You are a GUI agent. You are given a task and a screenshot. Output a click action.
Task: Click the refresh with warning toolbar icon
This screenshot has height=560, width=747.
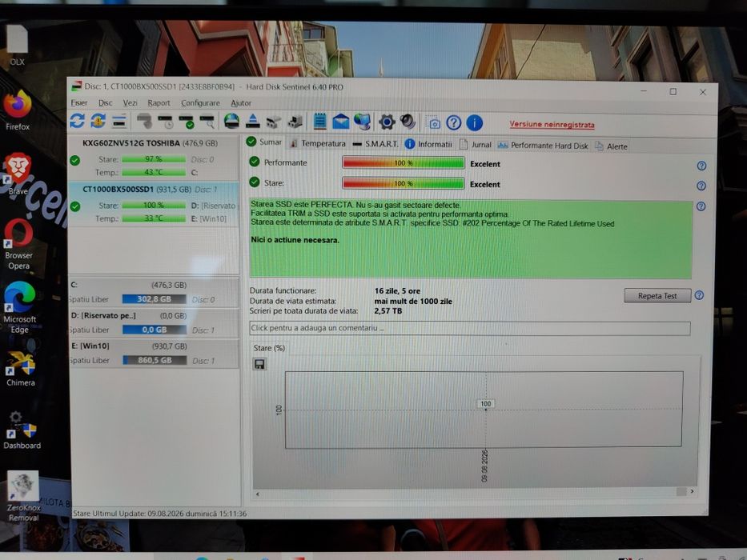point(98,121)
